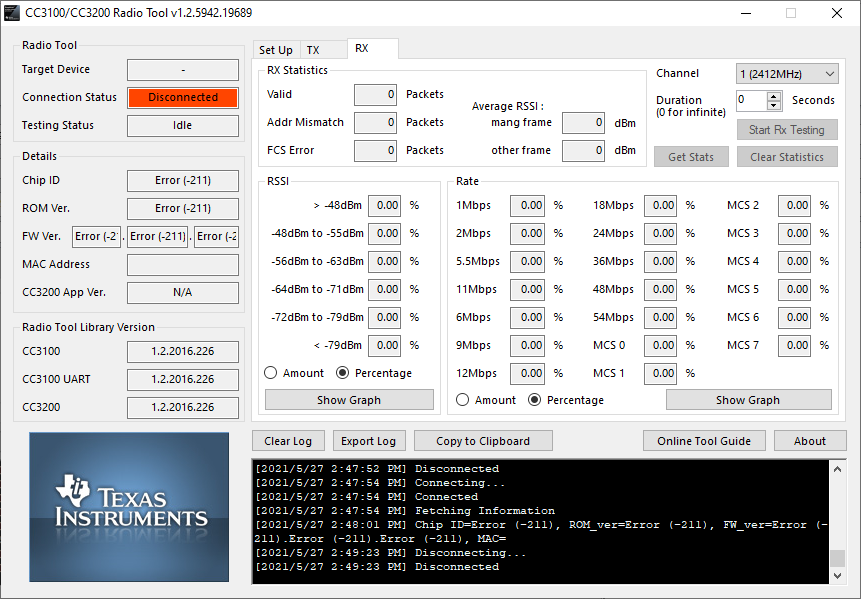
Task: Click the 5.5Mbps rate field
Action: (x=527, y=262)
